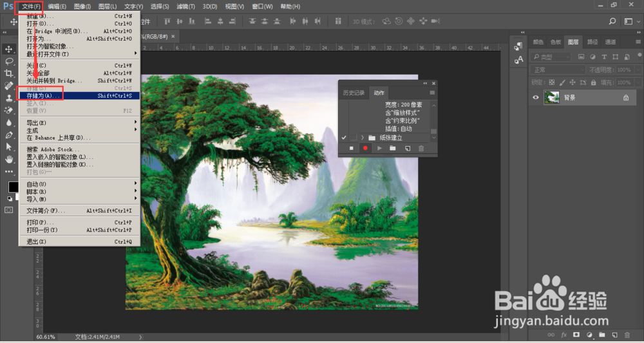The height and width of the screenshot is (343, 644).
Task: Select the Pen tool
Action: click(8, 134)
